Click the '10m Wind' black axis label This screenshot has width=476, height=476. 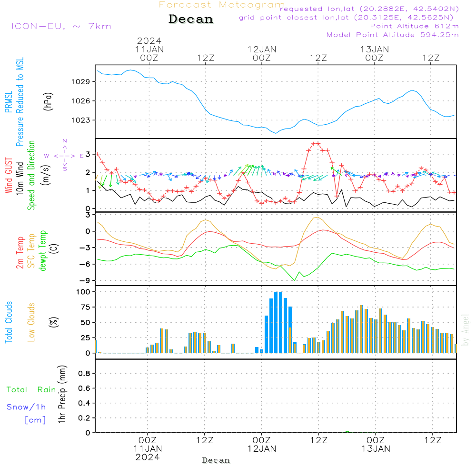20,178
